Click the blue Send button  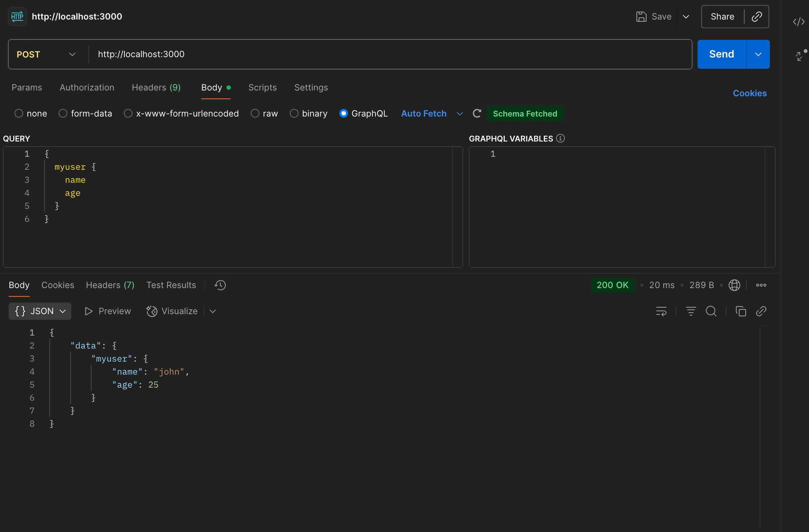[x=721, y=54]
